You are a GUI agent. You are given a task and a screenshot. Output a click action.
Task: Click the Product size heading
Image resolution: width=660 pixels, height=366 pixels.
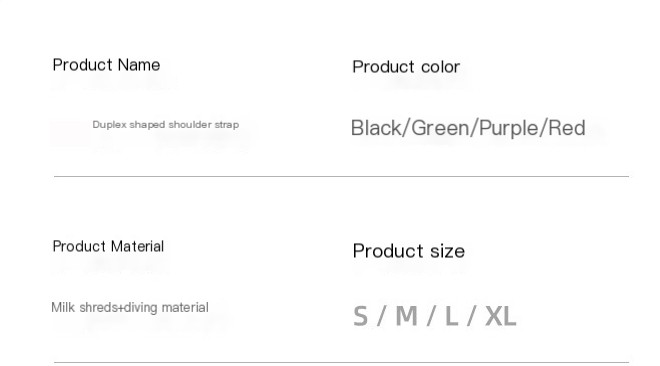409,251
